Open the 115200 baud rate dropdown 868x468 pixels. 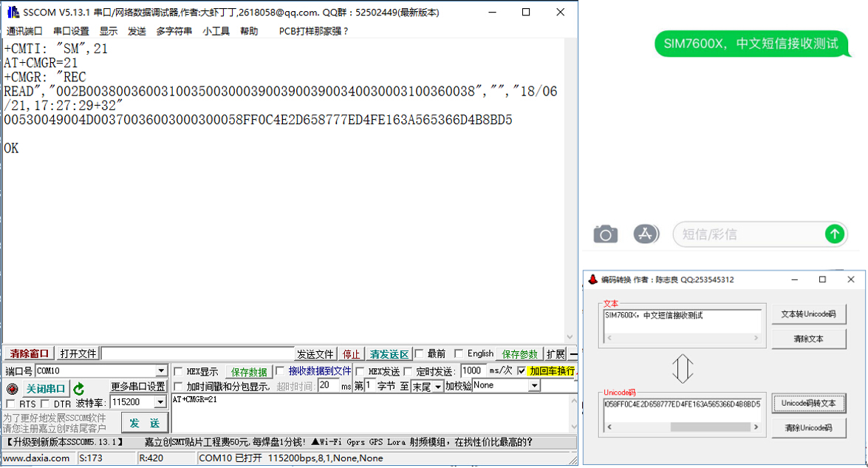160,402
